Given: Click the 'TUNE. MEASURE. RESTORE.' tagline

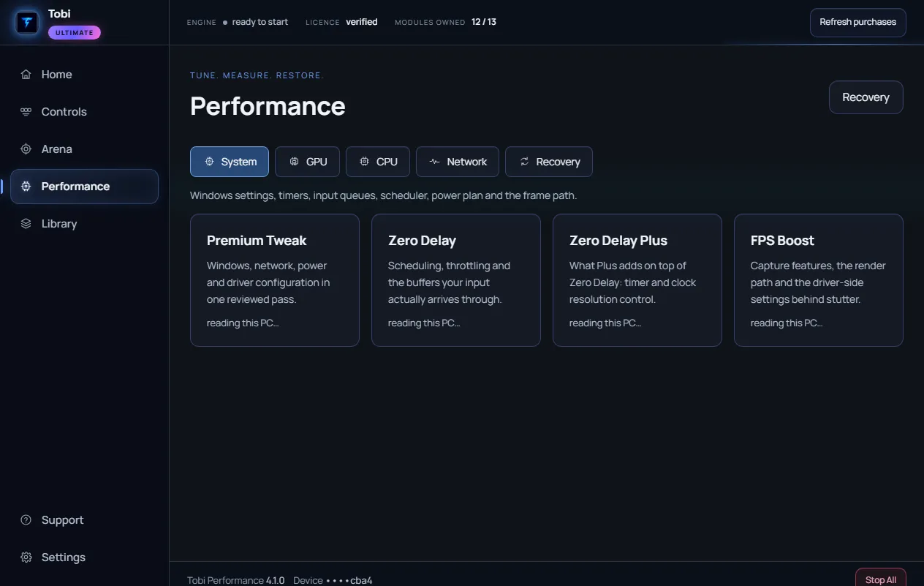Looking at the screenshot, I should (x=257, y=75).
